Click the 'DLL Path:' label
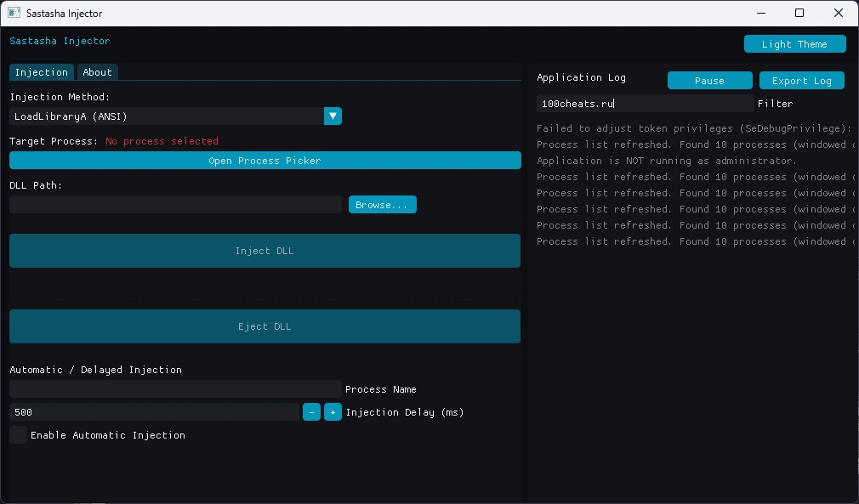 (36, 185)
